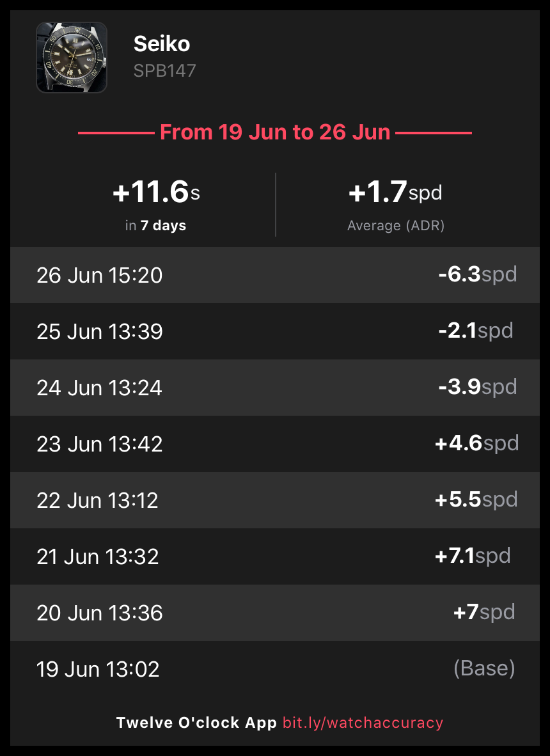Click the (Base) label

pos(483,668)
